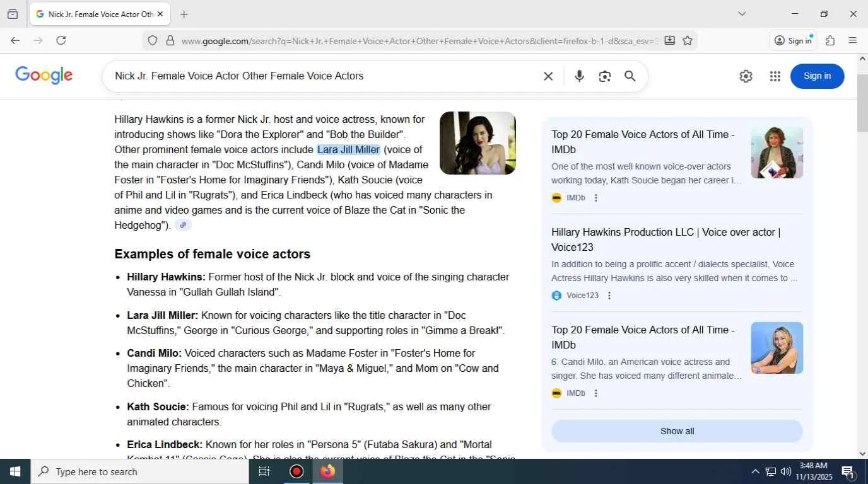Open options for the Voice123 source

click(x=609, y=296)
